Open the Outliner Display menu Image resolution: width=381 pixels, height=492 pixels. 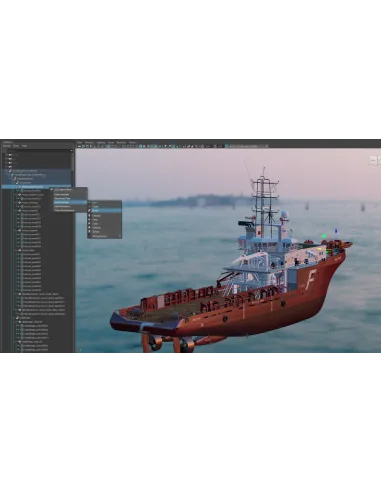click(7, 146)
